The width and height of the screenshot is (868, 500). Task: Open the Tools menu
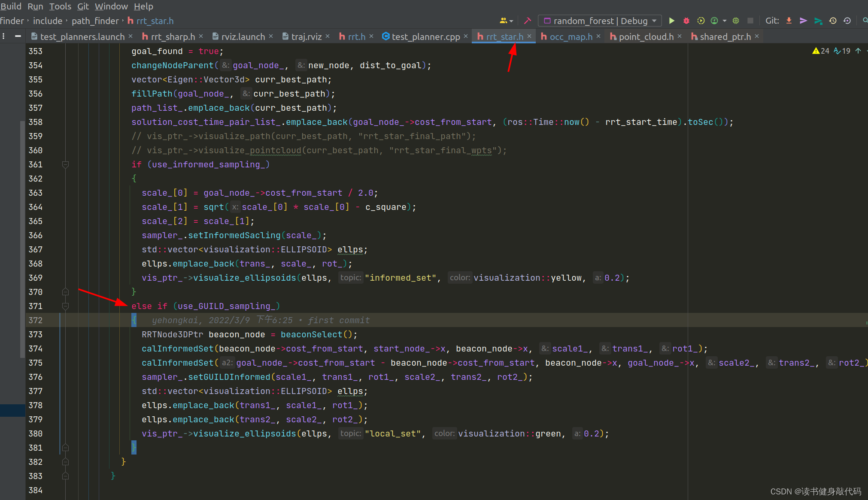(60, 6)
